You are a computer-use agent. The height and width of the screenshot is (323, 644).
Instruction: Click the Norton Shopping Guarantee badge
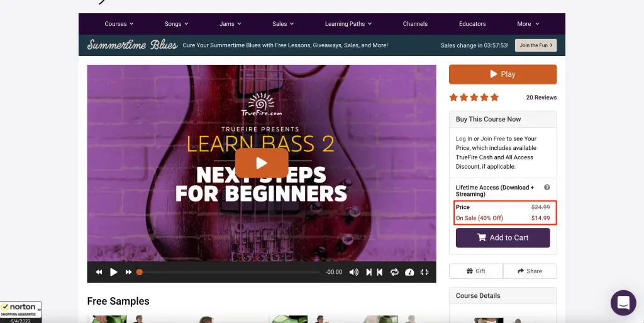tap(21, 312)
